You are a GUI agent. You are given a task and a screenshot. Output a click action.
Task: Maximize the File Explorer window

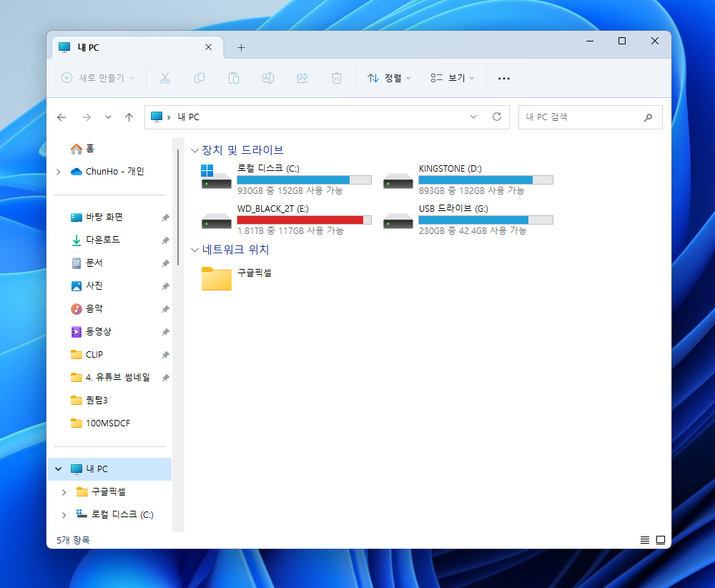click(622, 41)
